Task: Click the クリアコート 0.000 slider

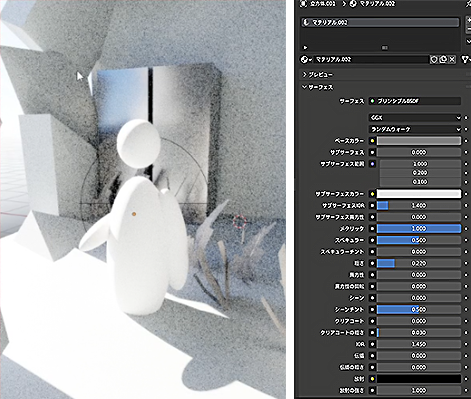Action: pyautogui.click(x=419, y=321)
